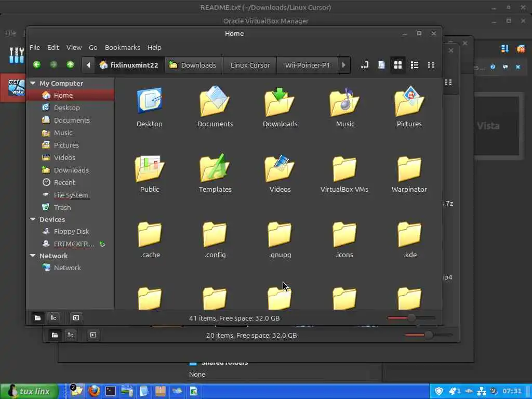532x399 pixels.
Task: Collapse My Computer sidebar section
Action: click(33, 83)
